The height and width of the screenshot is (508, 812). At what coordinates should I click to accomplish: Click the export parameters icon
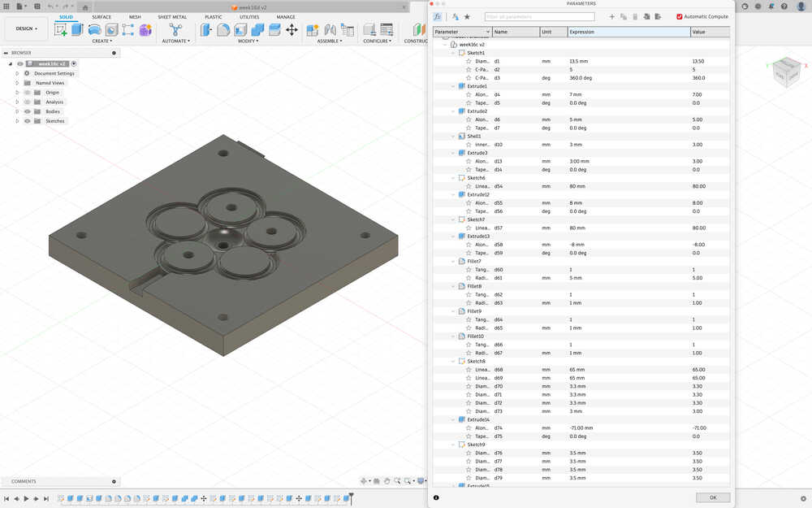(x=658, y=16)
